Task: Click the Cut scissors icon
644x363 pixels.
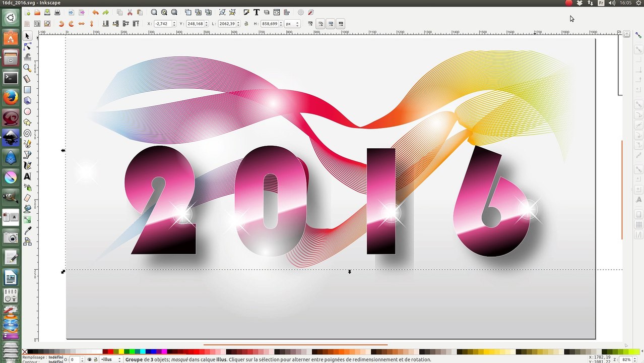Action: 130,12
